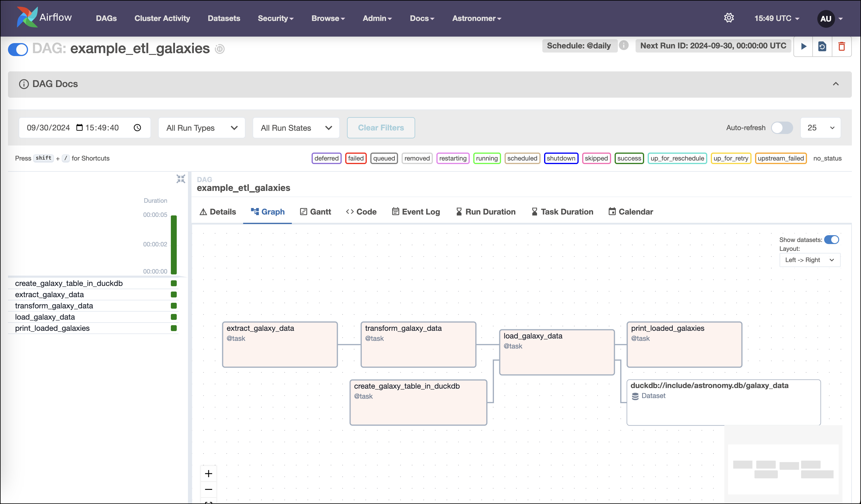Open the Browse menu
The width and height of the screenshot is (861, 504).
[x=327, y=18]
